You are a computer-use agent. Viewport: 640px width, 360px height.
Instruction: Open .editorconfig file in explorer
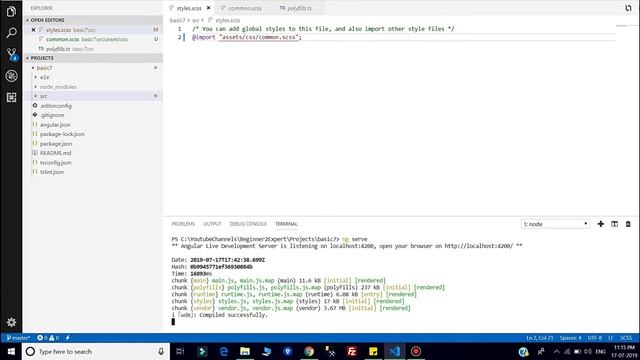(56, 106)
